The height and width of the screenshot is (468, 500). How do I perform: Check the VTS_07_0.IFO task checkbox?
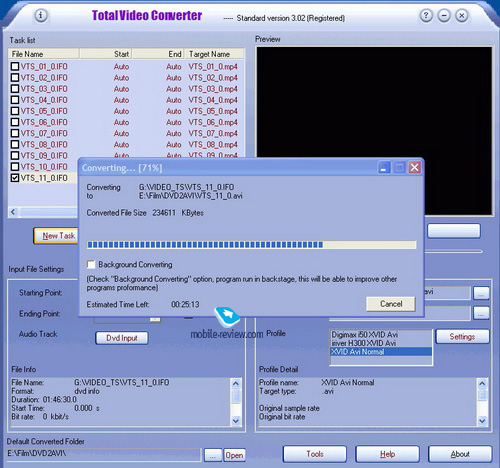(15, 133)
